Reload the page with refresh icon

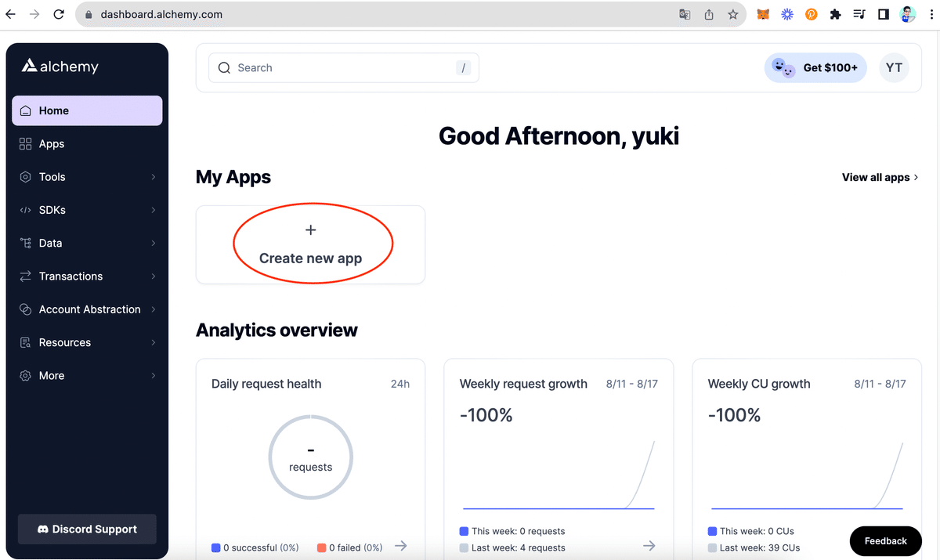59,14
